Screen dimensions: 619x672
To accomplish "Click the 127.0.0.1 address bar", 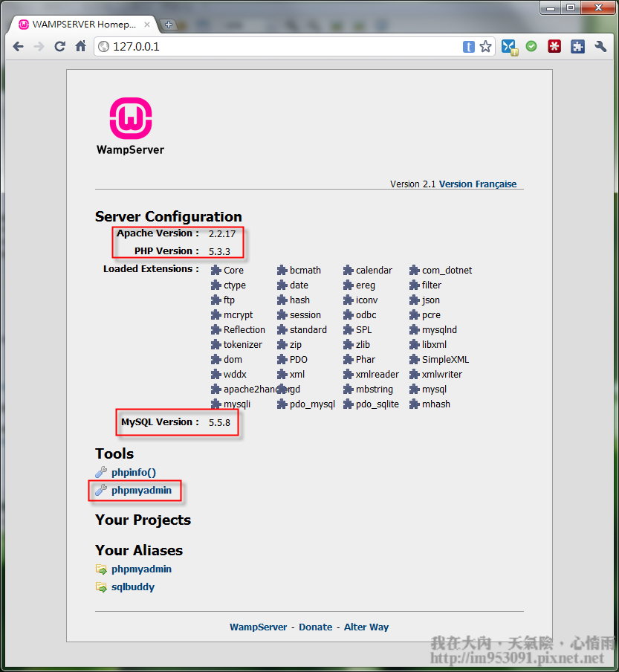I will (x=282, y=47).
